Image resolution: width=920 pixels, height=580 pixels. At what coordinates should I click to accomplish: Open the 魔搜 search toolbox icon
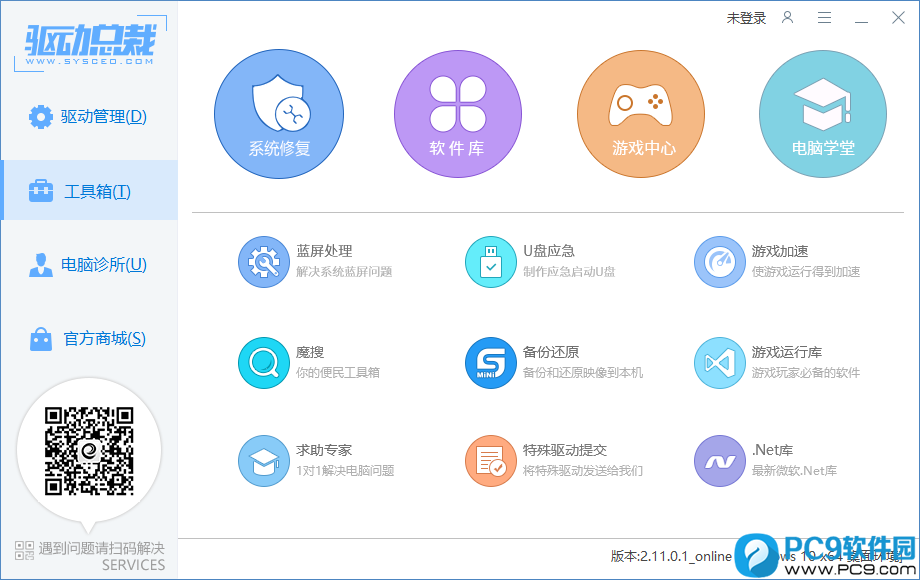coord(263,363)
